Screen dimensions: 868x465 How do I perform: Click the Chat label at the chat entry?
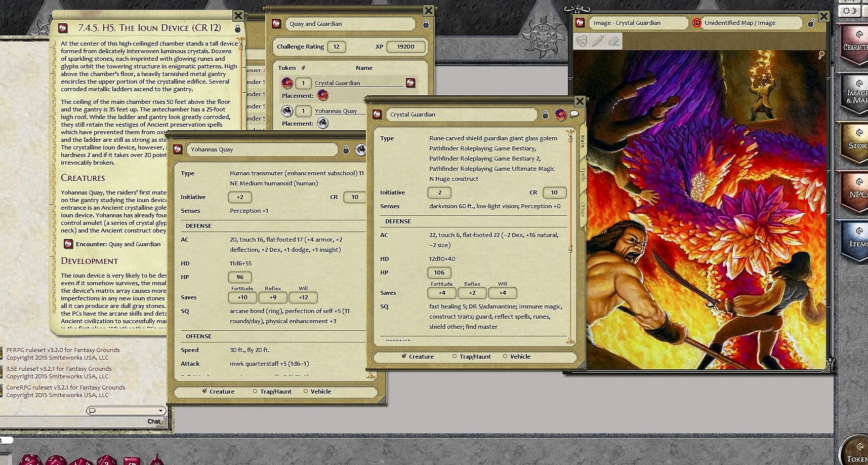tap(155, 421)
